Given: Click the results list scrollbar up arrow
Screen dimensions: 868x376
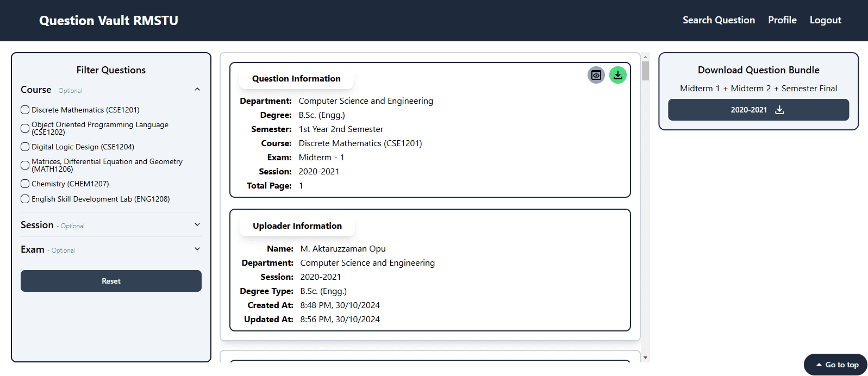Looking at the screenshot, I should pyautogui.click(x=645, y=57).
